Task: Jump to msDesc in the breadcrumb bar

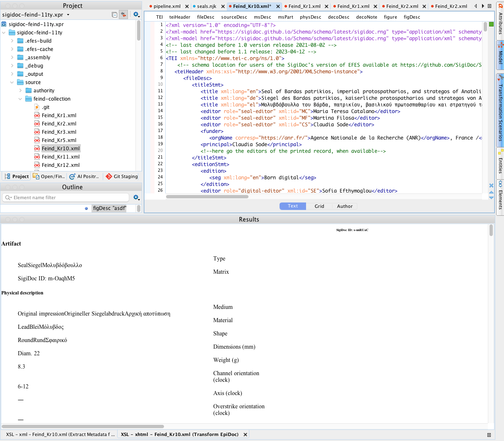Action: (262, 17)
